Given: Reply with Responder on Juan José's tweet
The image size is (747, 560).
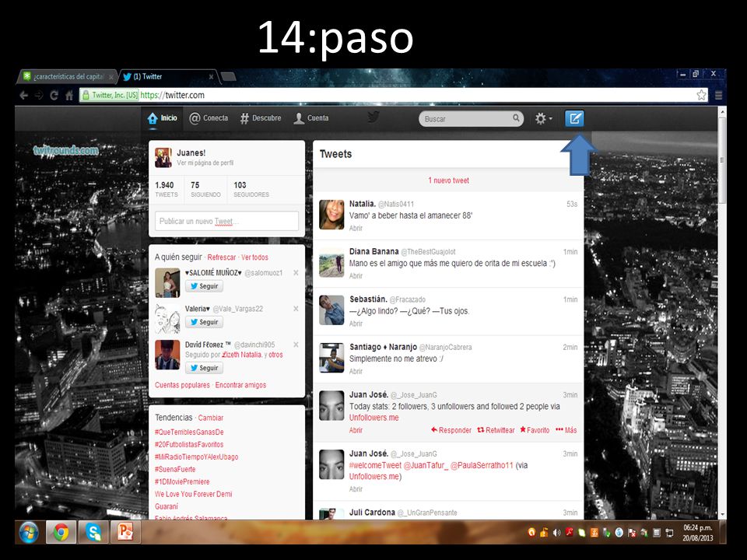Looking at the screenshot, I should (451, 430).
